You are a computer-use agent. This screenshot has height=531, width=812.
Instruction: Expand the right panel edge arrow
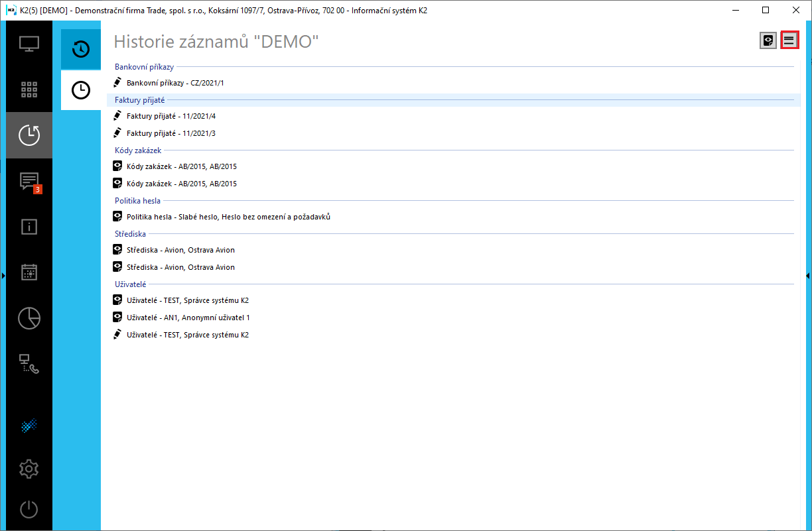coord(808,275)
